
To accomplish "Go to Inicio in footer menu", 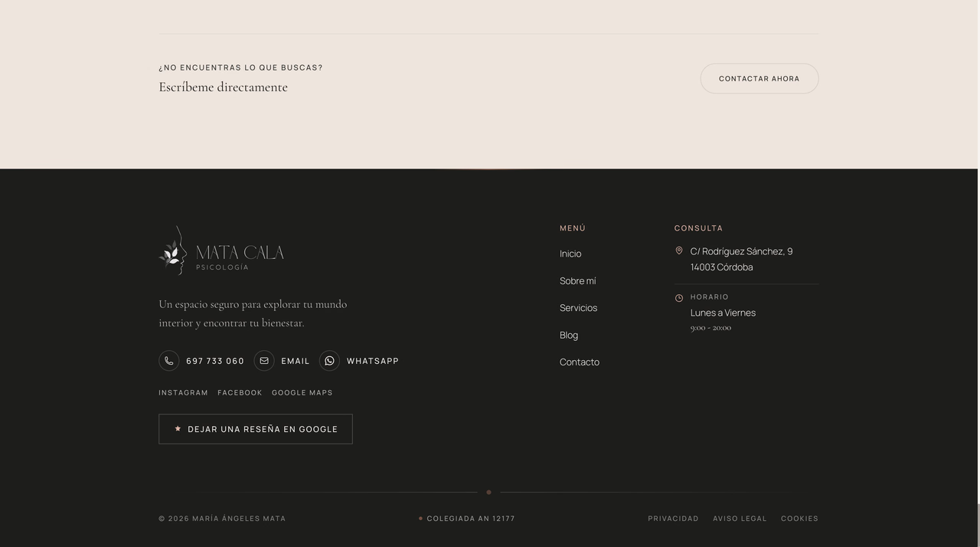I will coord(570,254).
